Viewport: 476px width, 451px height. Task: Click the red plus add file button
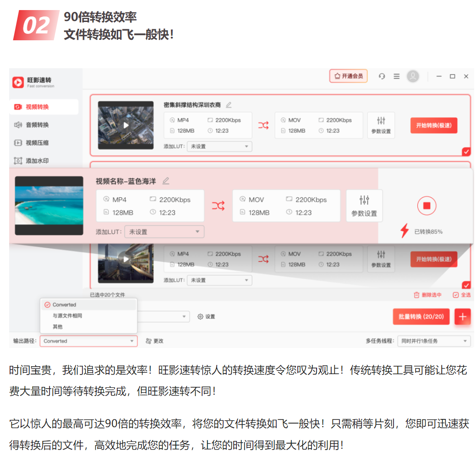(462, 317)
